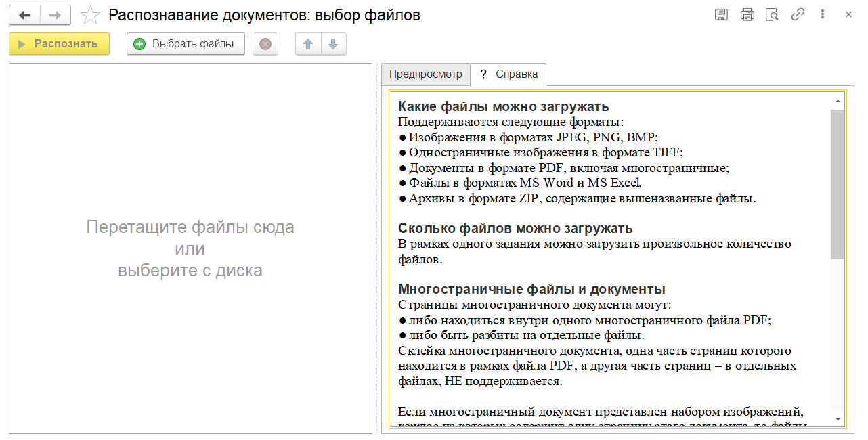Screen dimensions: 868x440
Task: Click the forward navigation arrow
Action: point(56,15)
